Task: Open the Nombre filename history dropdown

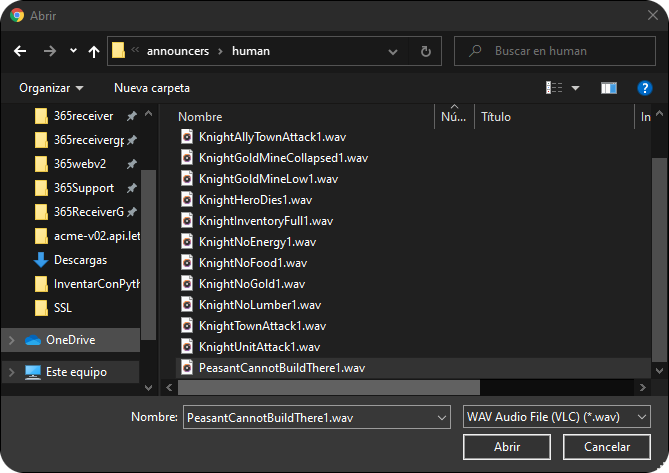Action: [443, 416]
